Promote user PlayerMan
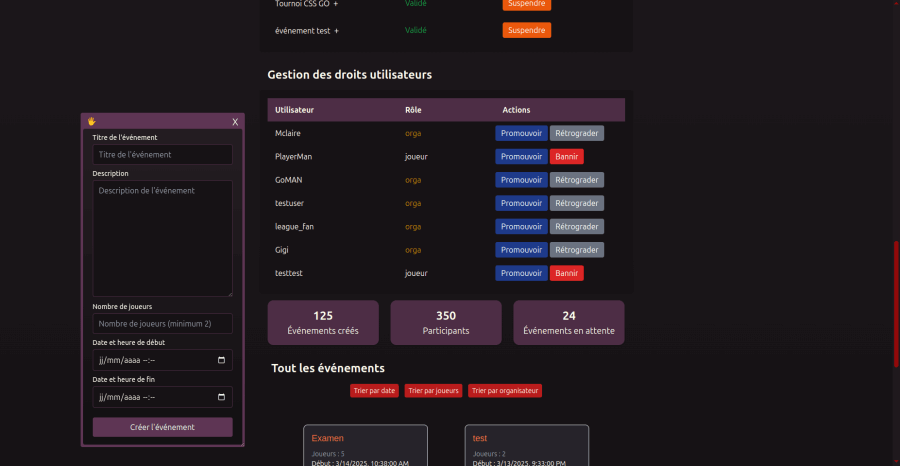This screenshot has height=466, width=900. pos(521,157)
